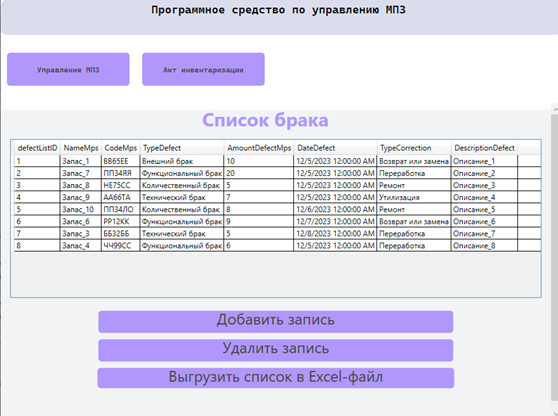
Task: Select the Утилизация correction cell
Action: click(x=414, y=198)
